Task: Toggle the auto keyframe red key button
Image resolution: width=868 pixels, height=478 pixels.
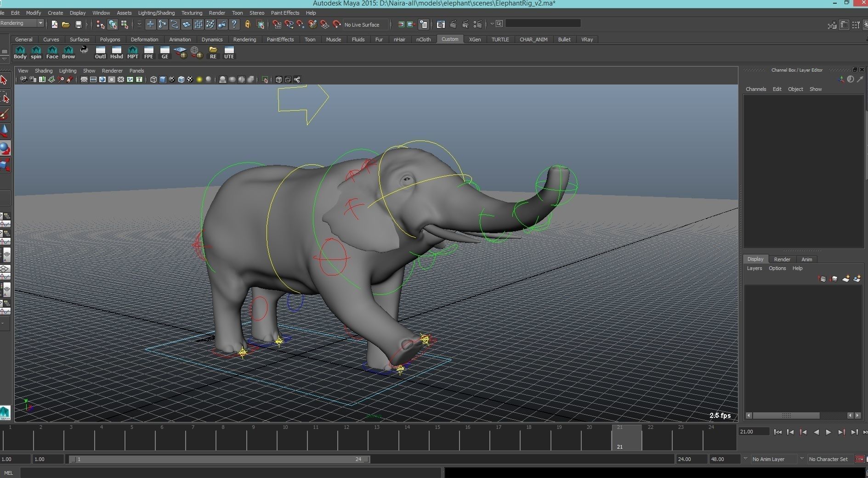Action: 859,459
